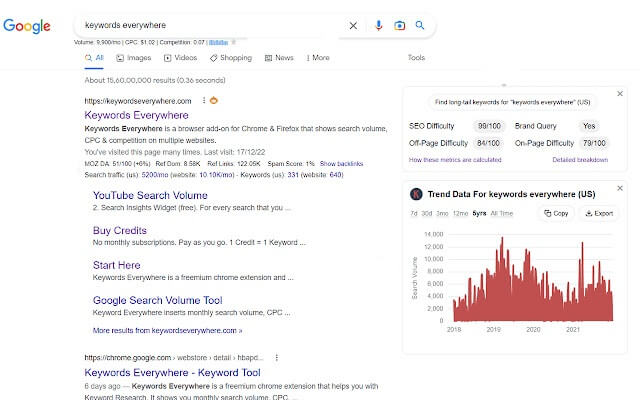This screenshot has width=640, height=400.
Task: Select the 5yrs trend range
Action: pyautogui.click(x=479, y=213)
